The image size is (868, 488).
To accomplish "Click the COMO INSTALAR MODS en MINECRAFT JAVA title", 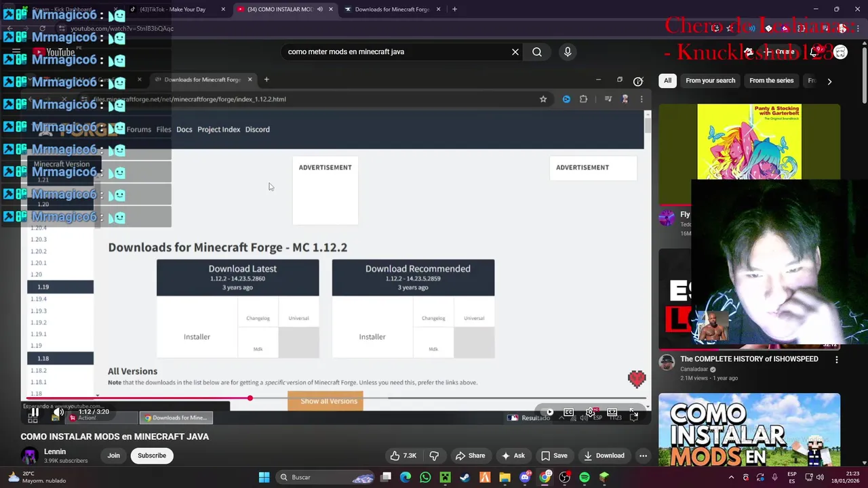I will tap(115, 436).
